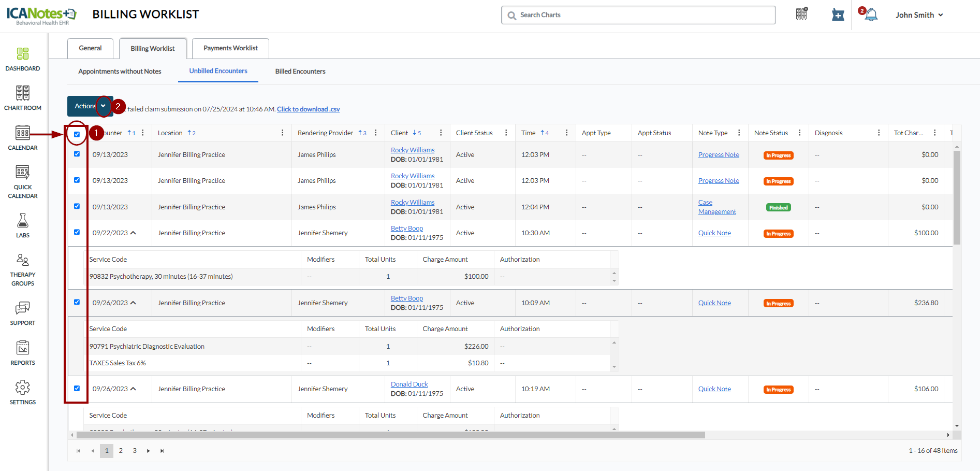Click the download .csv link
The image size is (980, 471).
click(308, 109)
